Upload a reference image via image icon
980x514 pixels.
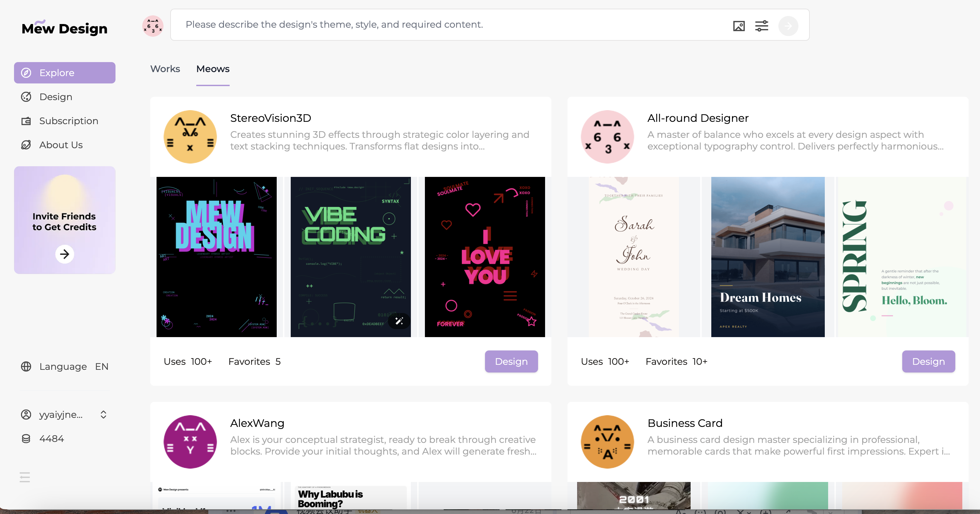(739, 26)
